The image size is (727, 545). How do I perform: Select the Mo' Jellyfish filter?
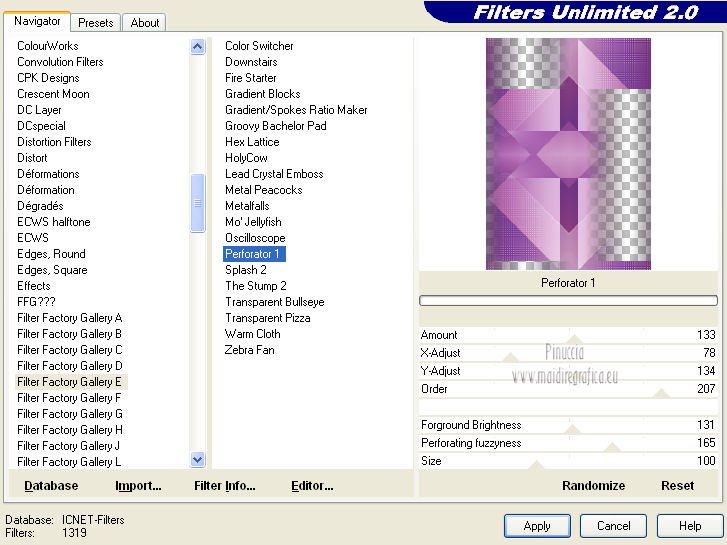tap(253, 222)
